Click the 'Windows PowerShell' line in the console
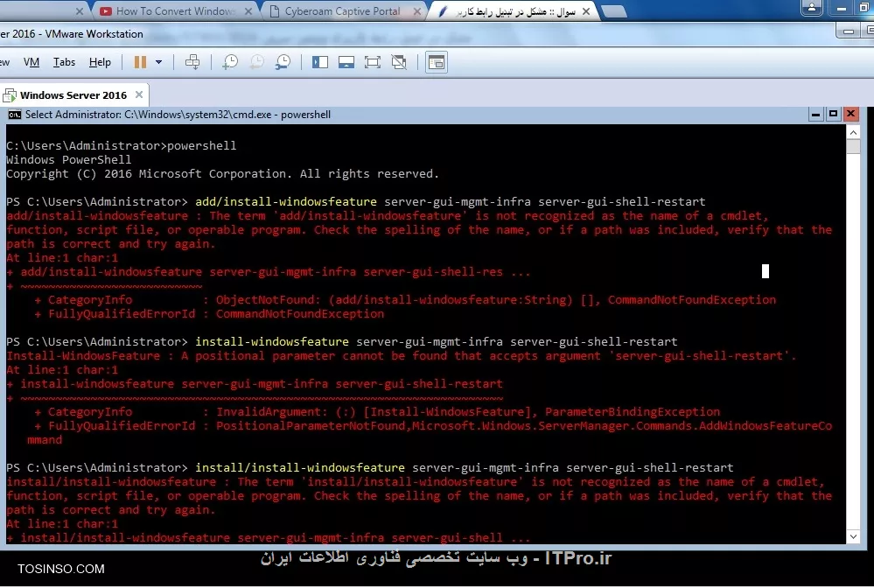The height and width of the screenshot is (588, 874). pyautogui.click(x=68, y=159)
